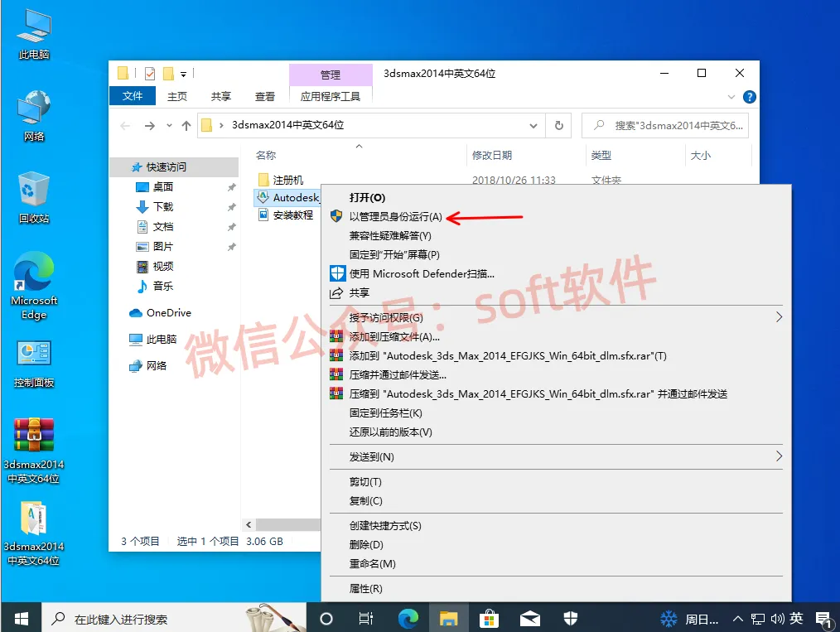Refresh the current folder view
Image resolution: width=840 pixels, height=632 pixels.
(x=558, y=125)
